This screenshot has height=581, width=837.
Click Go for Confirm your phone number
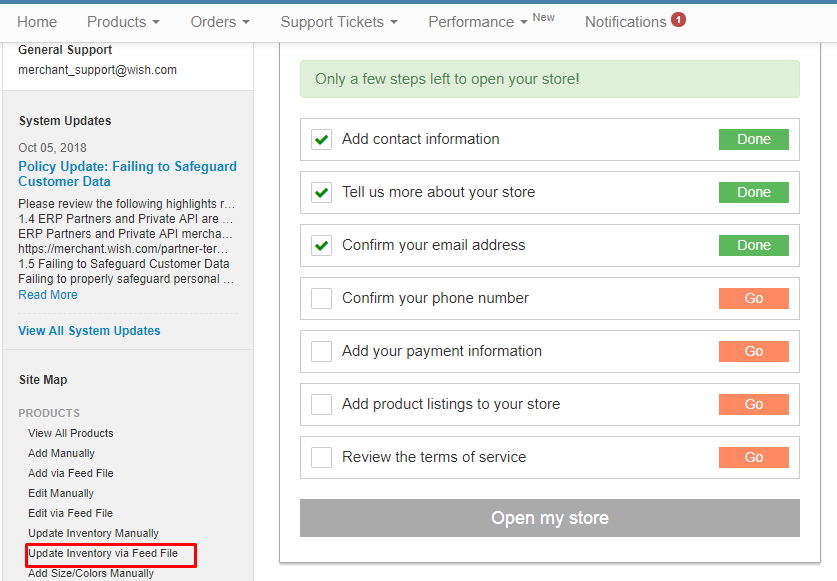click(753, 299)
